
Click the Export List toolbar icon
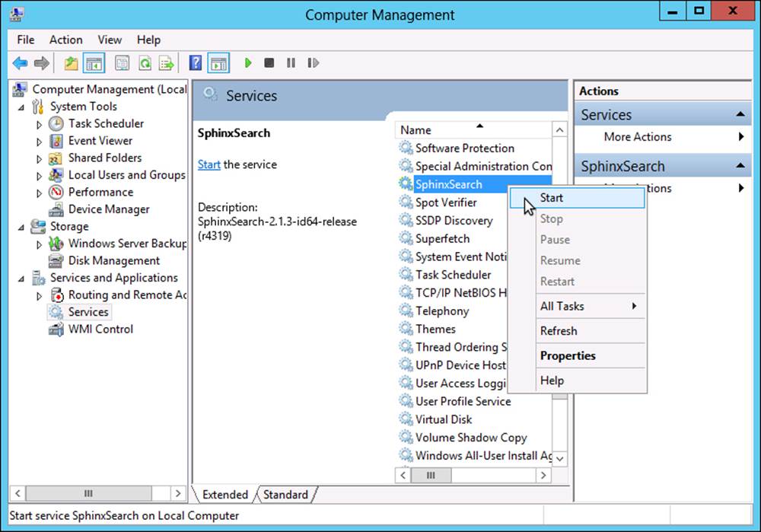pyautogui.click(x=166, y=63)
